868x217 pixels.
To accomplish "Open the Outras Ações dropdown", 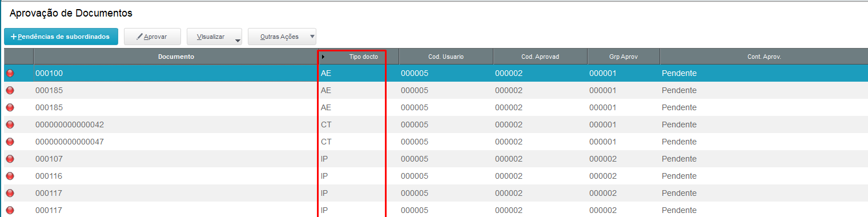I will (x=282, y=37).
